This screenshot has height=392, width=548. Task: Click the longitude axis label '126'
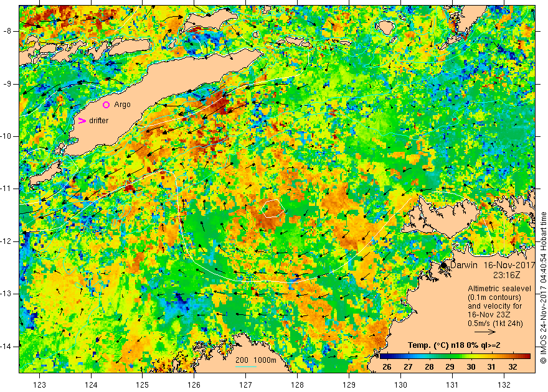pos(194,385)
